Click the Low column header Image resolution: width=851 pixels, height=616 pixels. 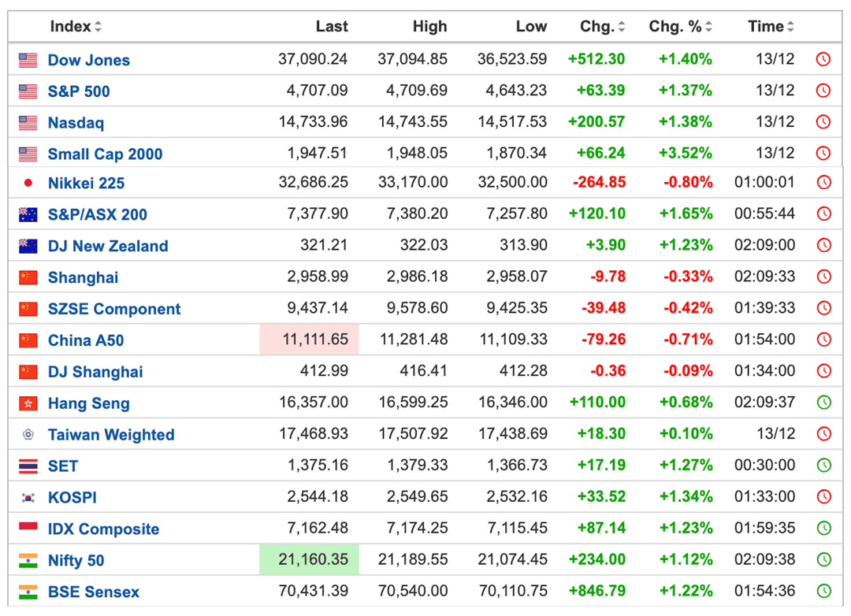[531, 26]
